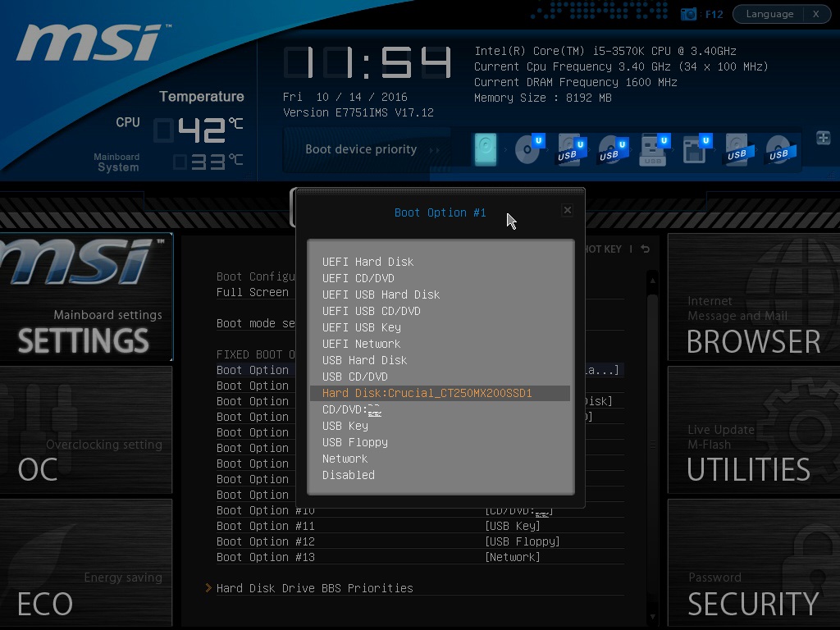The image size is (840, 630).
Task: Open Hard Disk Drive BBS Priorities submenu
Action: point(420,588)
